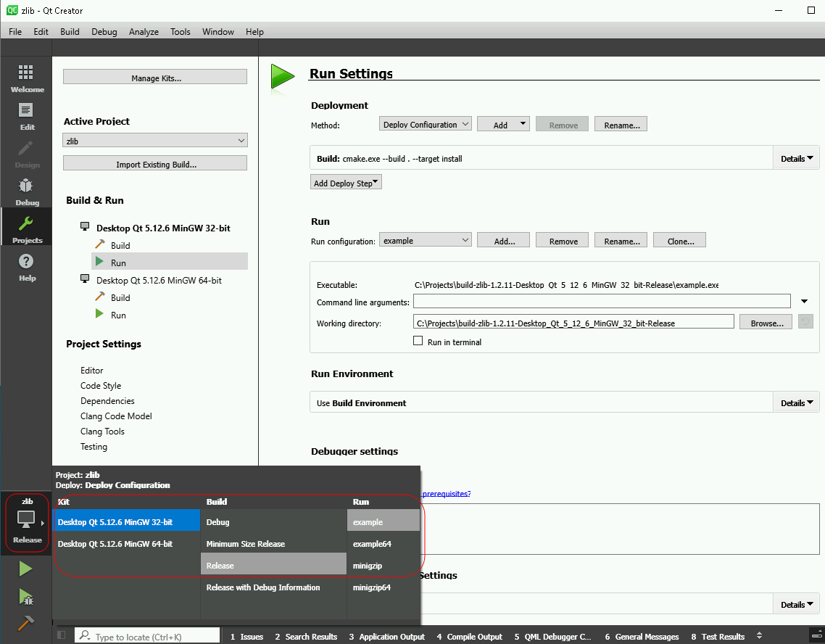
Task: Open the Issues output pane
Action: click(x=246, y=636)
